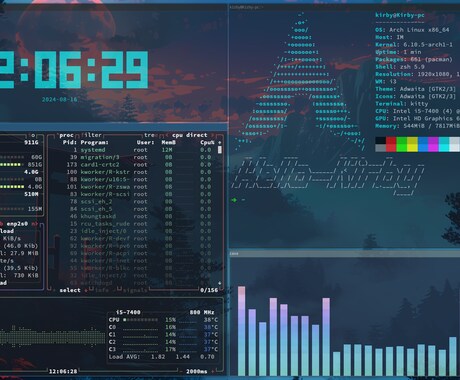The width and height of the screenshot is (460, 380).
Task: Switch sorting right with arrow after 'cpu direct'
Action: pos(213,135)
